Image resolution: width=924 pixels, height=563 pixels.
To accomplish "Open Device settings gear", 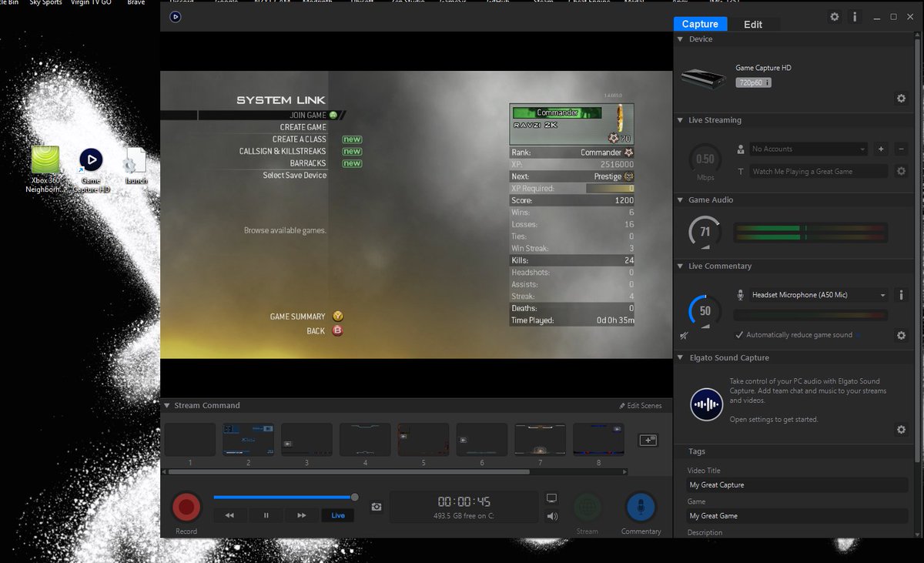I will (x=901, y=99).
